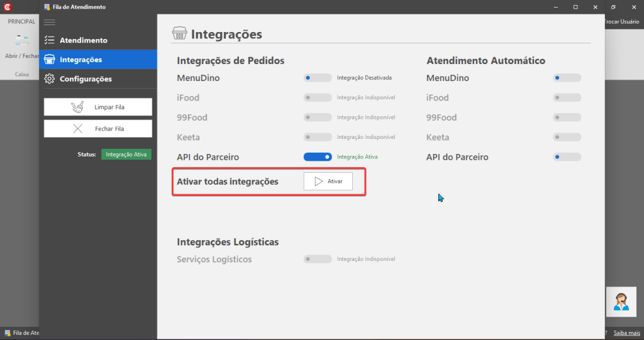Click the broom icon on Limpar Fila
This screenshot has height=340, width=644.
point(77,107)
